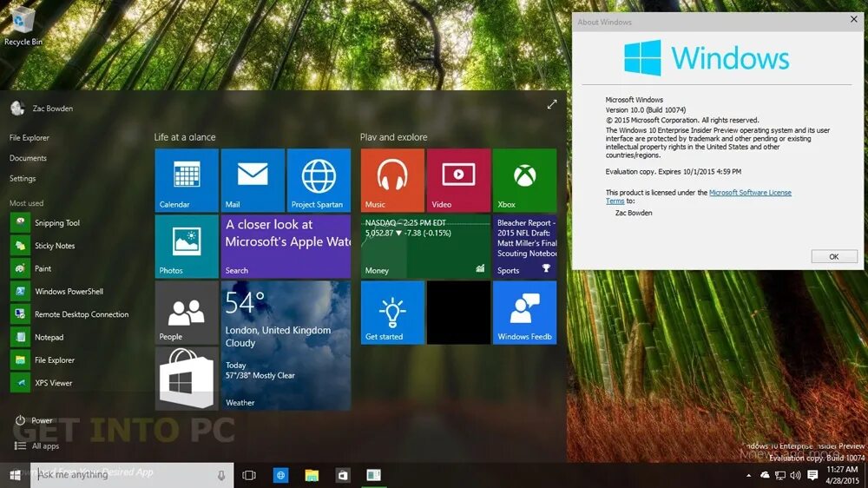Image resolution: width=868 pixels, height=488 pixels.
Task: Click the Version 10.0 (Build 10074) text
Action: coord(646,110)
